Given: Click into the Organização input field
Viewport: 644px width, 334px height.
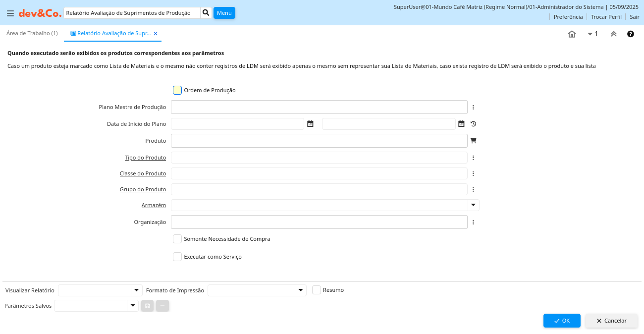Looking at the screenshot, I should 319,222.
